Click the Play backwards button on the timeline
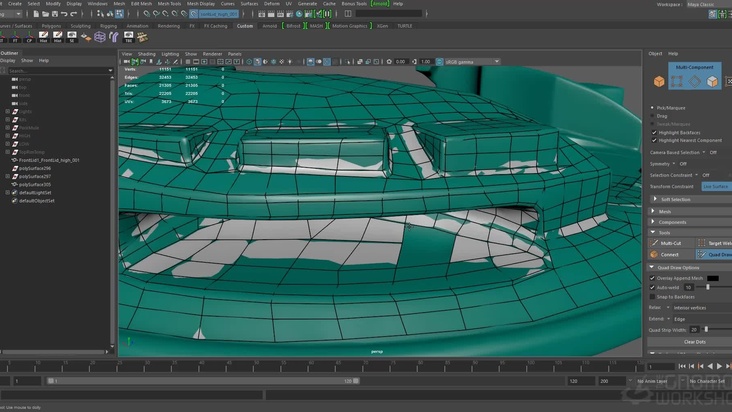The width and height of the screenshot is (732, 412). (x=710, y=367)
